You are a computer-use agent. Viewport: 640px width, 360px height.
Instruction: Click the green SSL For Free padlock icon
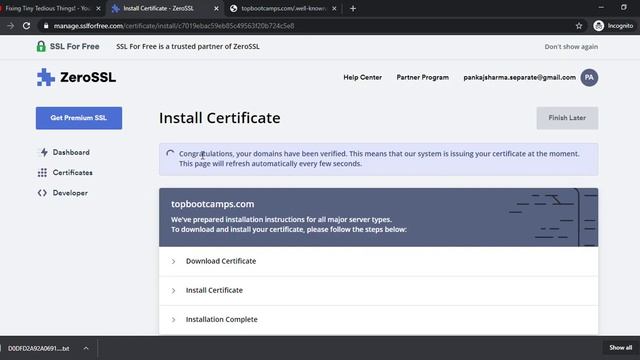pyautogui.click(x=41, y=47)
